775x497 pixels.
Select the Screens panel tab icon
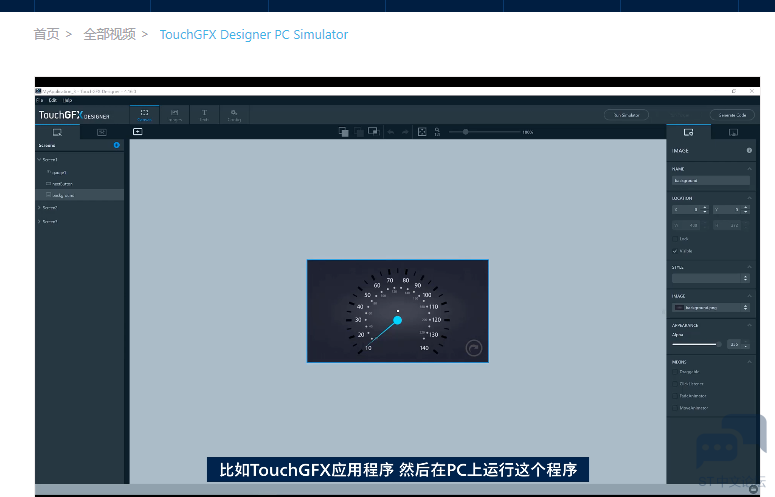[57, 132]
